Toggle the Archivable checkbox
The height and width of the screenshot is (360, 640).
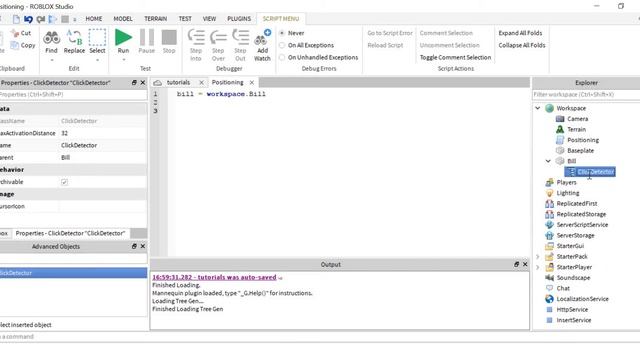pyautogui.click(x=64, y=182)
